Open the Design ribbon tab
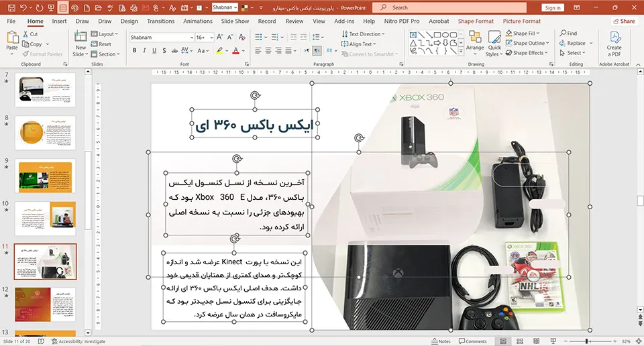The image size is (644, 346). click(129, 21)
